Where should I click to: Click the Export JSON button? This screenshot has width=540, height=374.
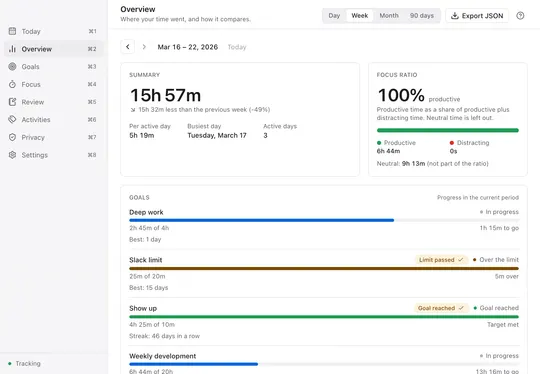(x=477, y=15)
